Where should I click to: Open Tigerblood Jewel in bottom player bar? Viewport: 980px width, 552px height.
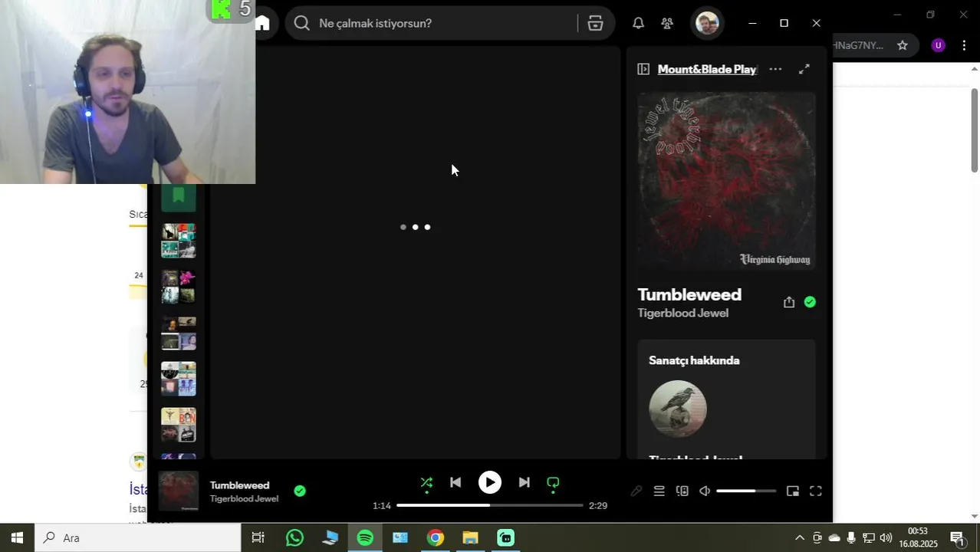[x=244, y=499]
